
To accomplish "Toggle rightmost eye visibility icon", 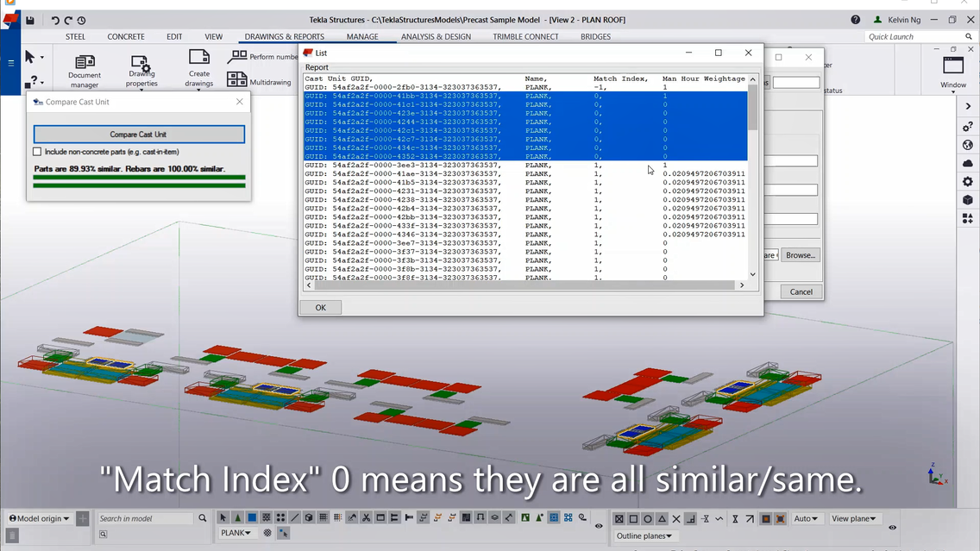I will click(x=892, y=527).
